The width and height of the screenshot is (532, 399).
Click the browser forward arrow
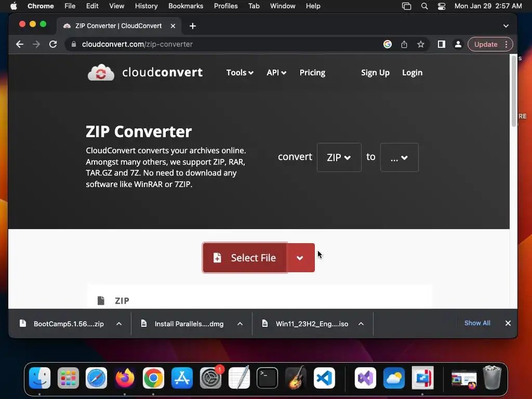point(36,44)
